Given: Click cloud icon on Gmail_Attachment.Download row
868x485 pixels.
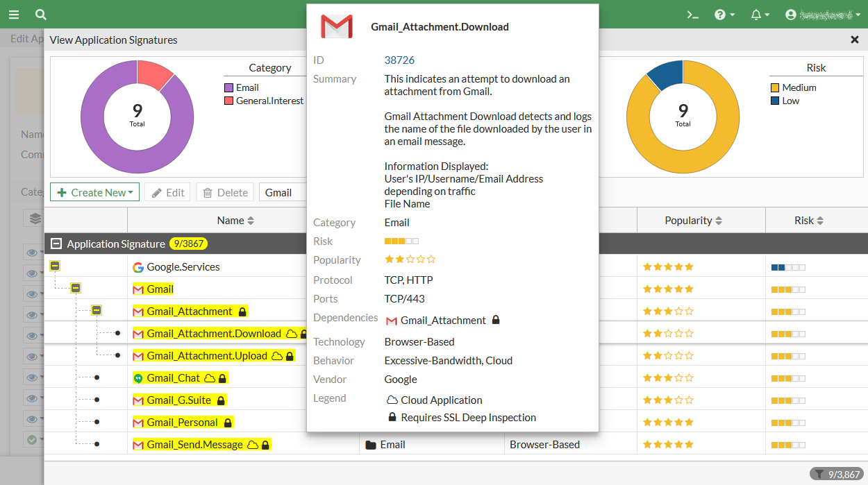Looking at the screenshot, I should click(x=292, y=334).
